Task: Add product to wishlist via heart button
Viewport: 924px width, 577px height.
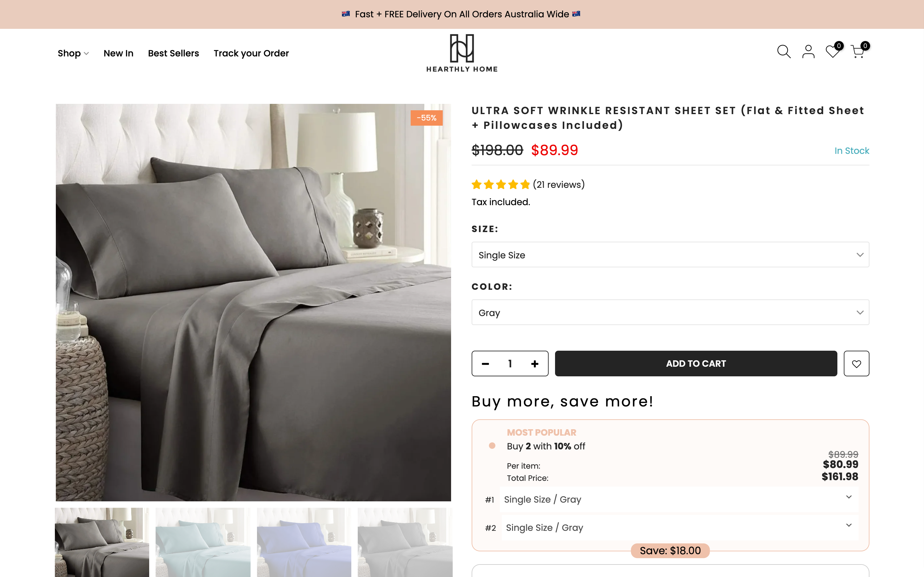Action: 856,363
